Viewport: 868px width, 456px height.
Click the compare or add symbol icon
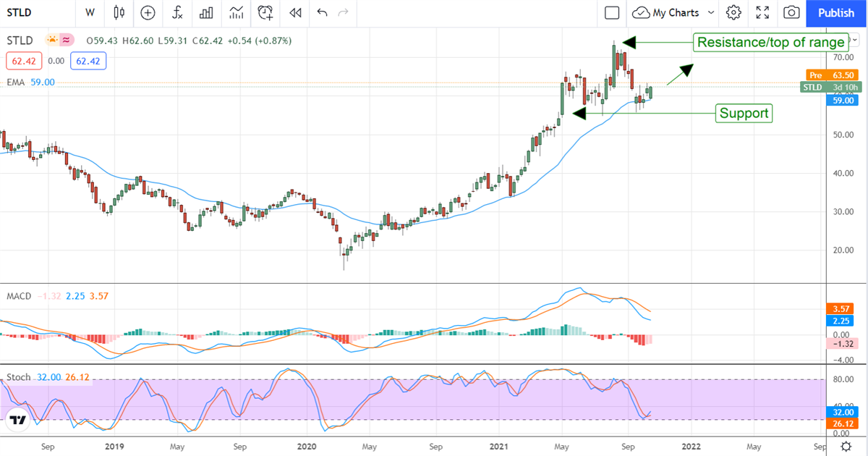click(148, 12)
